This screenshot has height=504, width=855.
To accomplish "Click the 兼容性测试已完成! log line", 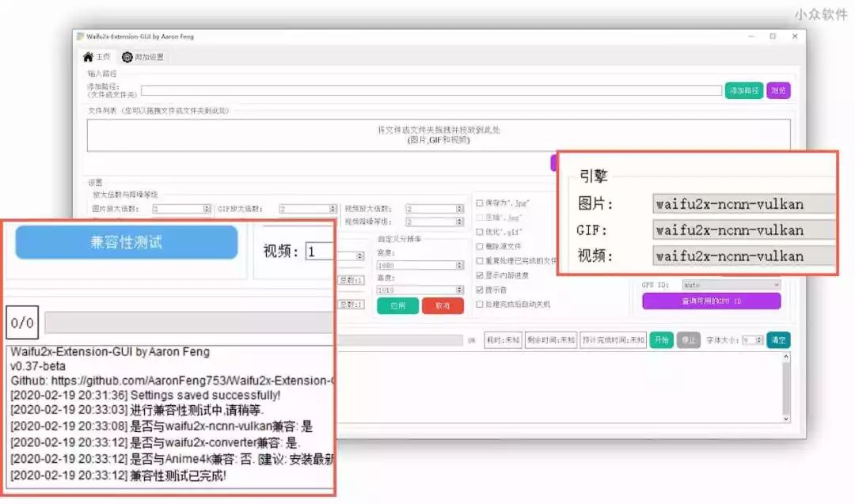I will click(118, 476).
